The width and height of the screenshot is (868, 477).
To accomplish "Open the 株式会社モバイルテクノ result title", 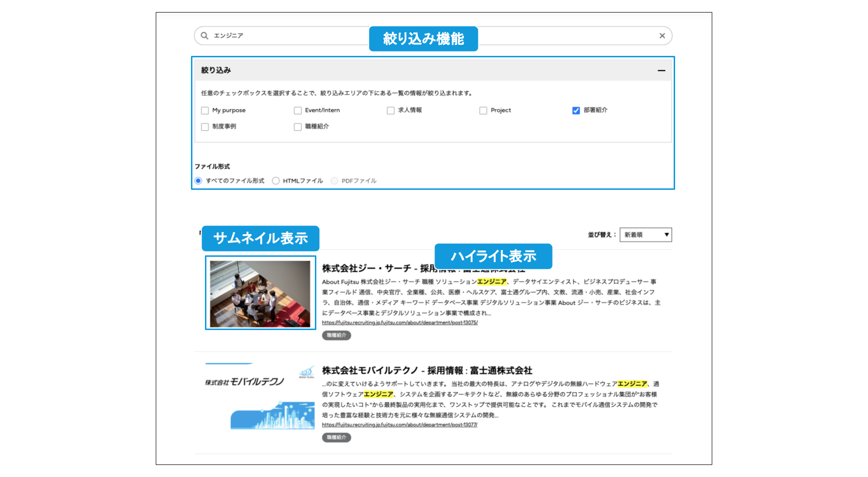I will click(x=427, y=371).
